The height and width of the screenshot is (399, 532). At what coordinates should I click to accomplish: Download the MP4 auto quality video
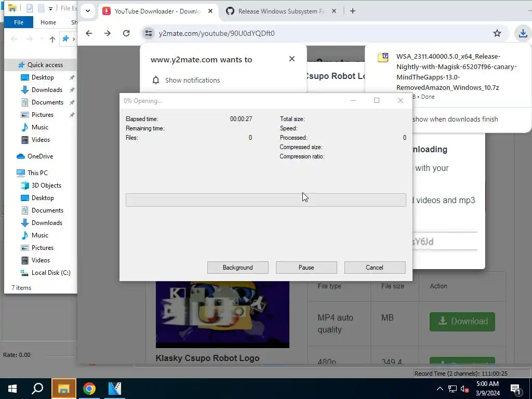pyautogui.click(x=462, y=321)
